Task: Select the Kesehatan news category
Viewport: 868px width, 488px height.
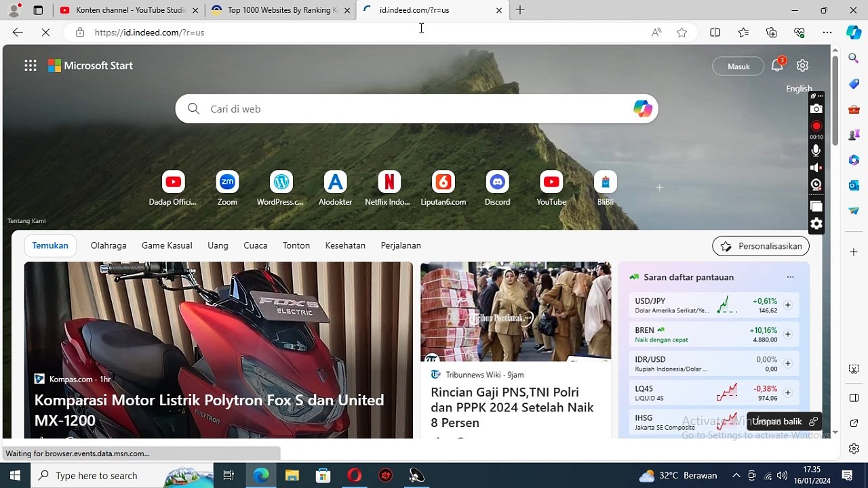Action: 345,245
